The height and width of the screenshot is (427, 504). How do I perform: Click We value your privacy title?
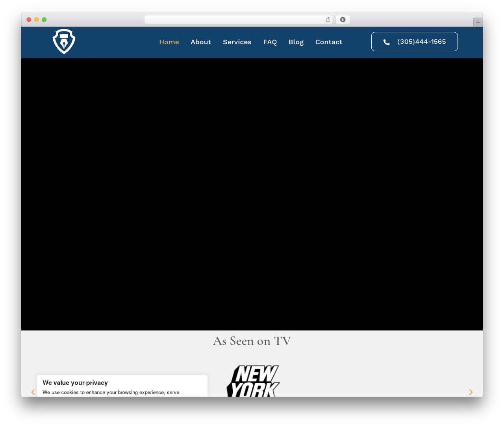[x=75, y=382]
